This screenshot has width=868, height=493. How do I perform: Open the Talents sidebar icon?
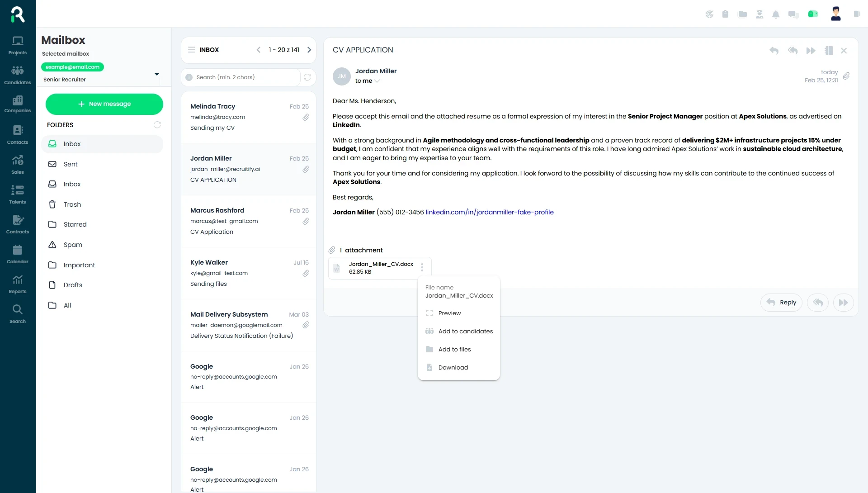(x=18, y=194)
